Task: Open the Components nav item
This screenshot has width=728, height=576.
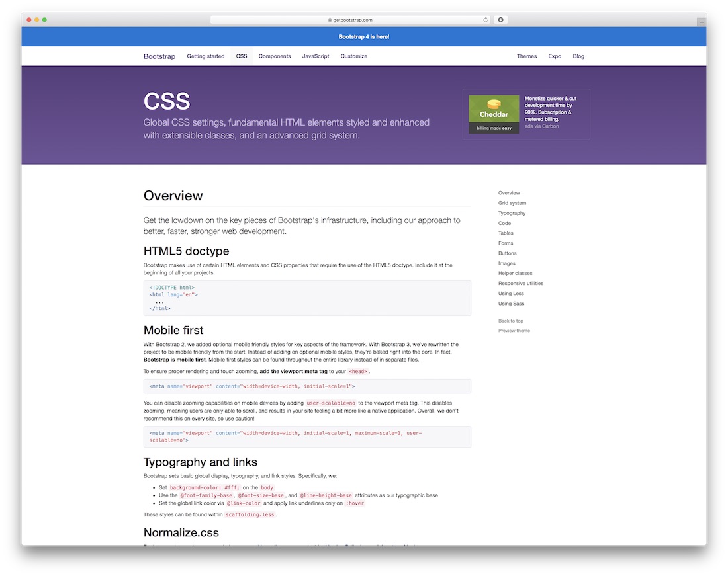Action: click(275, 56)
